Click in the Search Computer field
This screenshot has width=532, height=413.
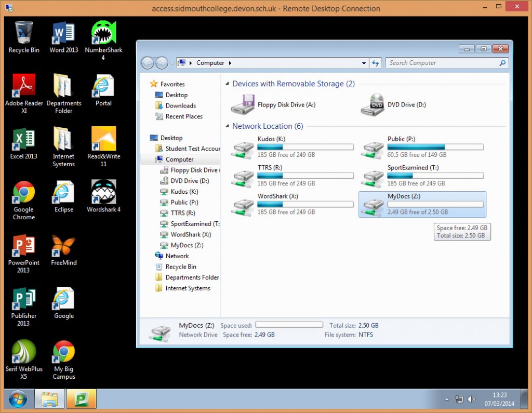point(442,63)
